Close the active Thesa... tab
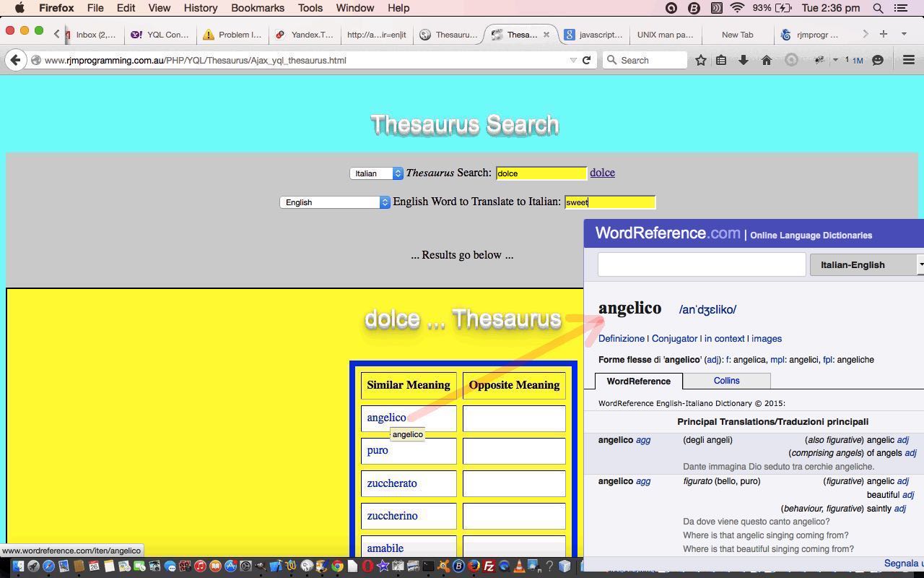 [546, 34]
